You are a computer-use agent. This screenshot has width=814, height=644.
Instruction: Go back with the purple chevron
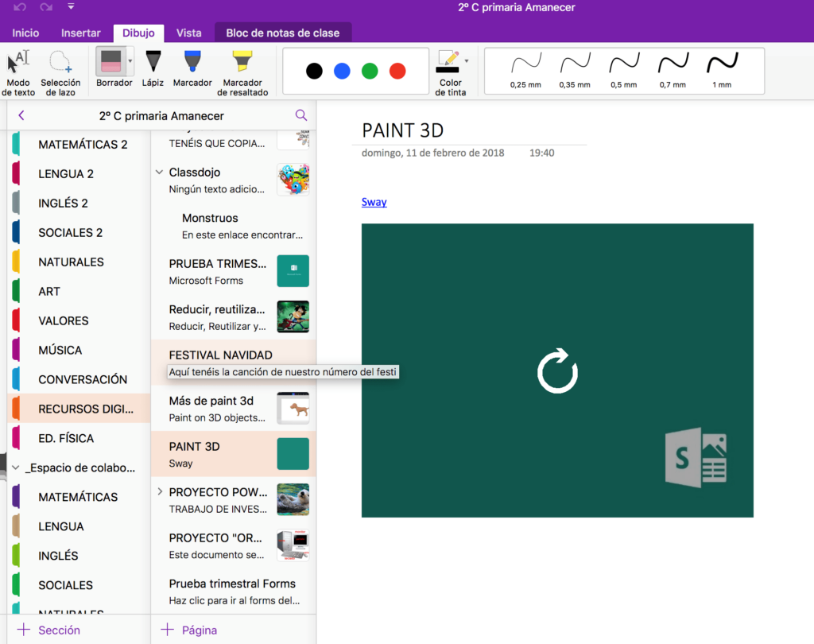pos(21,115)
